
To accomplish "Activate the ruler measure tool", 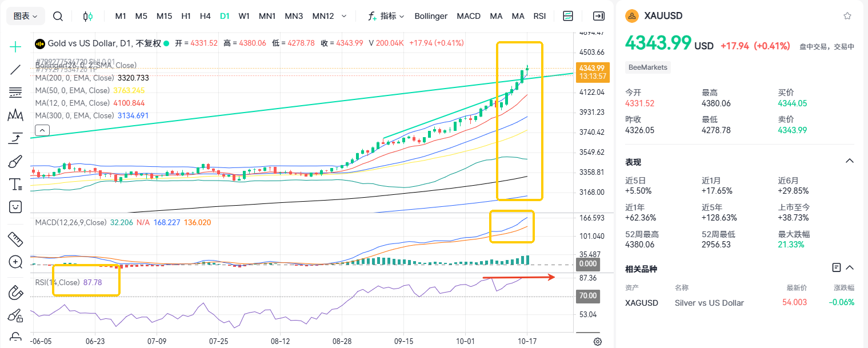I will coord(15,239).
